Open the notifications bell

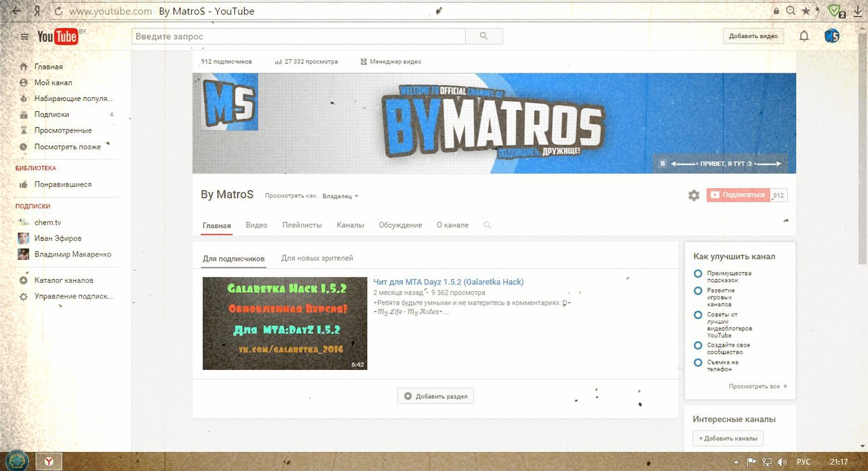point(804,37)
